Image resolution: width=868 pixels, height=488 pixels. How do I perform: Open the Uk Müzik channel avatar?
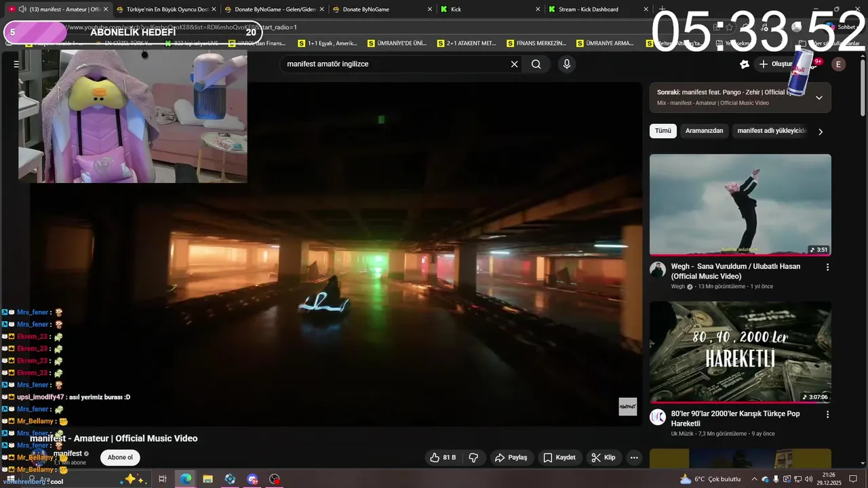point(657,417)
